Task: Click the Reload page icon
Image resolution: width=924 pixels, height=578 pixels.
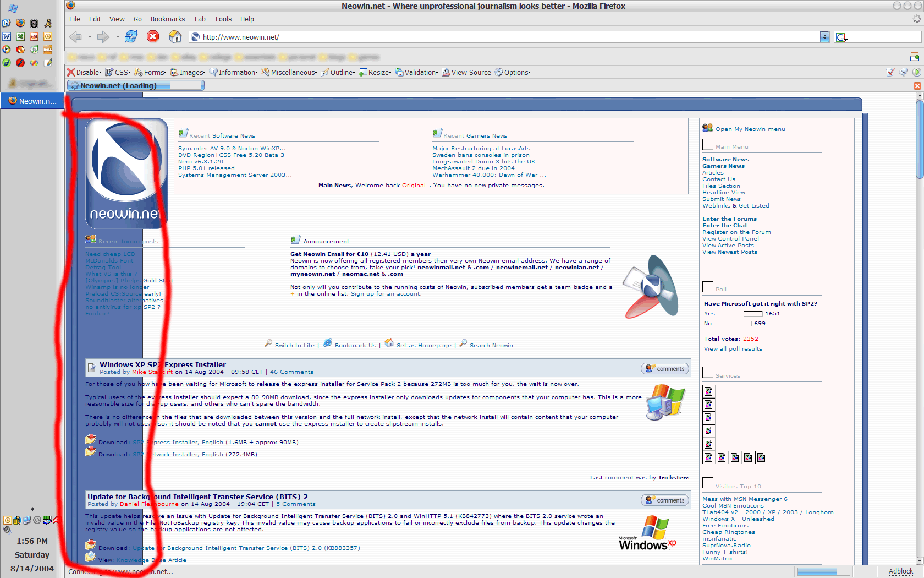Action: pos(131,37)
